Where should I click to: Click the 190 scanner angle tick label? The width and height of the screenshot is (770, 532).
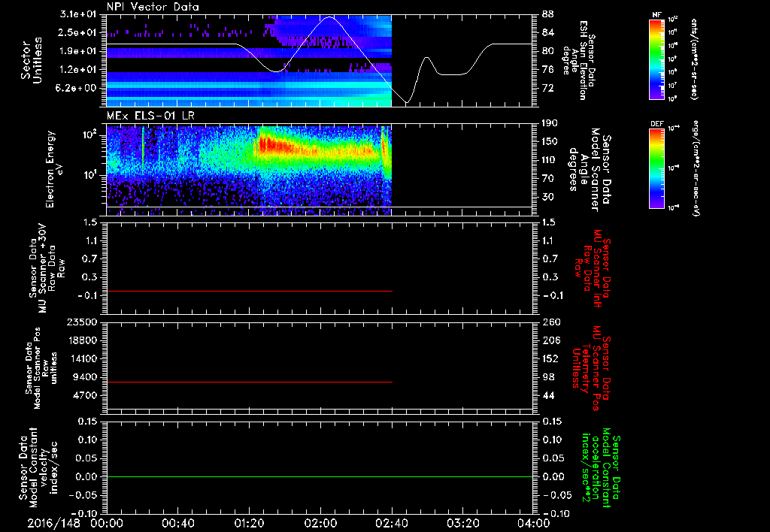[550, 123]
